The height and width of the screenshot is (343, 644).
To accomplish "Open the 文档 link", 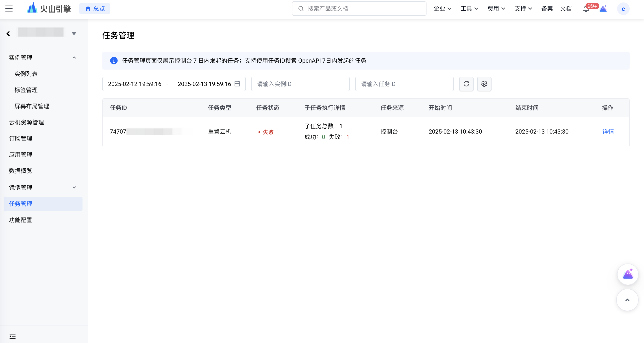I will tap(566, 9).
